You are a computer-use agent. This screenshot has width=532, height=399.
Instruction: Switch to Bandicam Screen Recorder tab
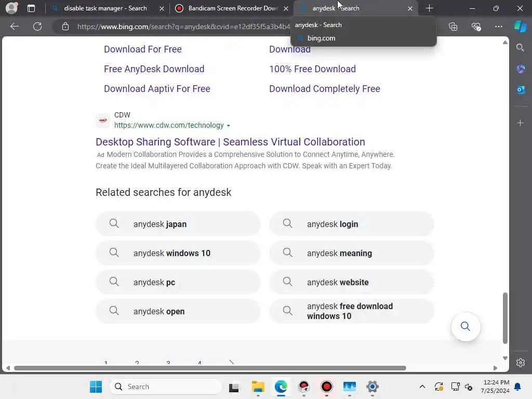[x=232, y=8]
